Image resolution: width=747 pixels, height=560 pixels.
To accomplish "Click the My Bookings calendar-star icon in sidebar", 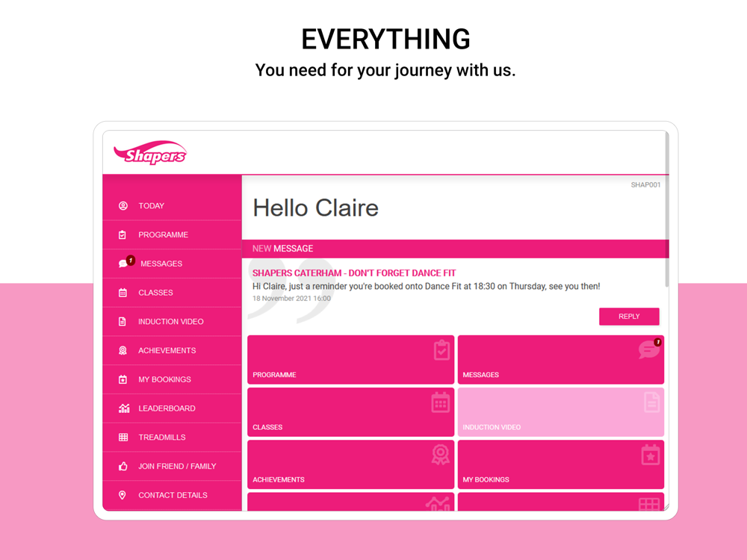I will (x=123, y=379).
